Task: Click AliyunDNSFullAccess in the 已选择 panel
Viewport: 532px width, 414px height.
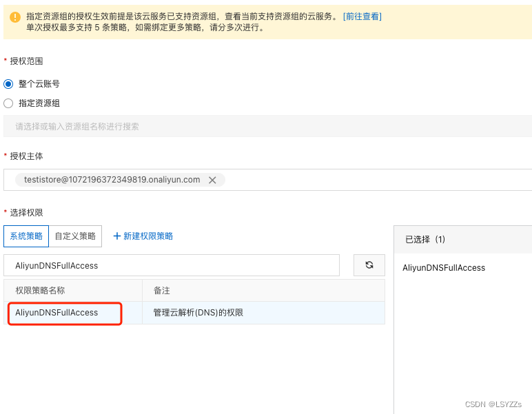Action: point(444,268)
